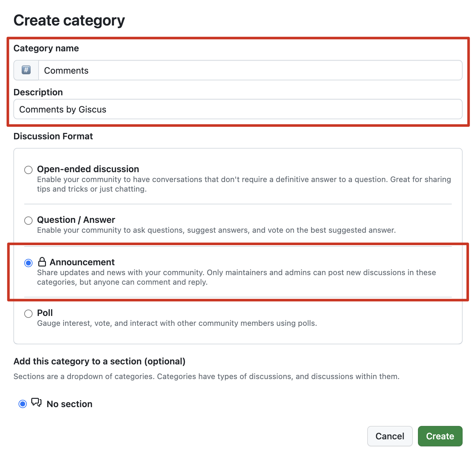Select the Announcement format radio button
The height and width of the screenshot is (461, 476).
[x=28, y=263]
